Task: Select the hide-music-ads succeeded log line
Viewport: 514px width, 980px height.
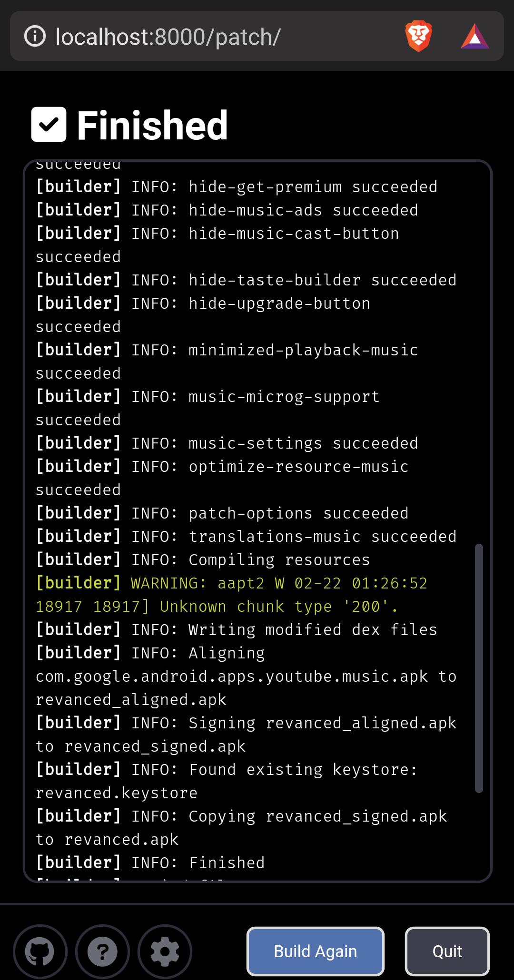Action: [x=227, y=210]
